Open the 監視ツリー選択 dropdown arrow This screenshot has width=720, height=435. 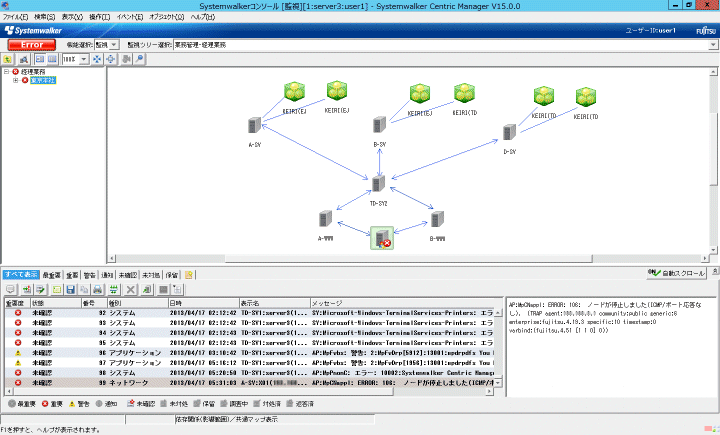tap(713, 45)
